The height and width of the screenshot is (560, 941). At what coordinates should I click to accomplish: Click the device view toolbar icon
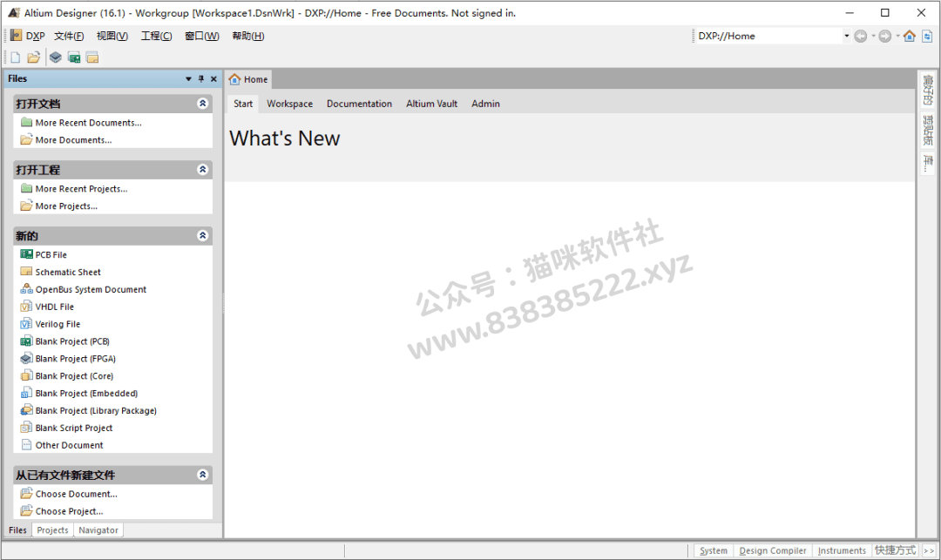point(56,57)
